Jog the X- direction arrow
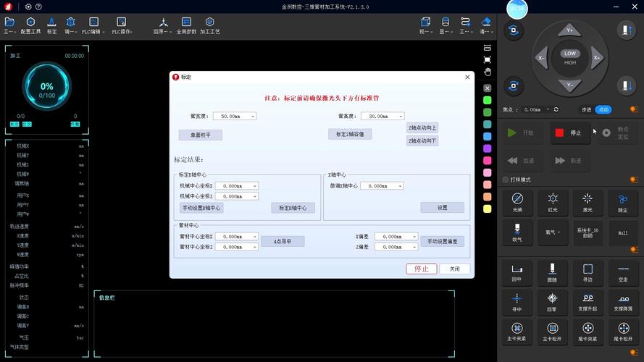This screenshot has width=644, height=362. (542, 58)
